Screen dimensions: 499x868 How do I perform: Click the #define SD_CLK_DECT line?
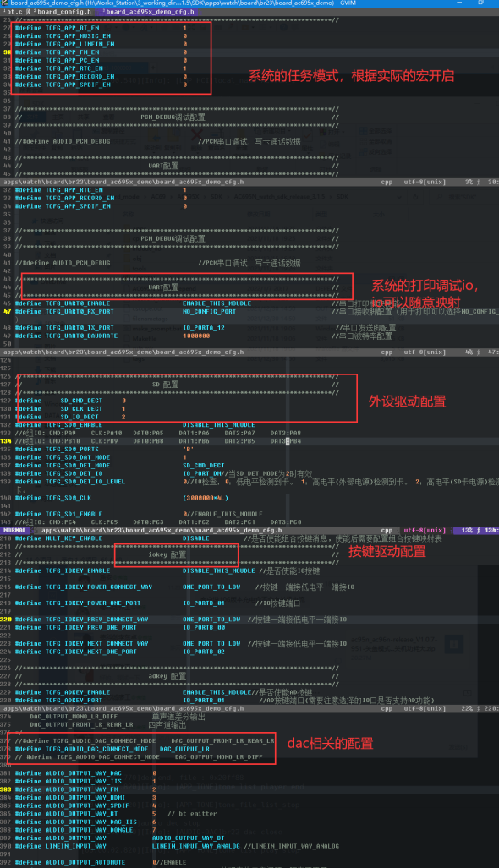(x=70, y=408)
